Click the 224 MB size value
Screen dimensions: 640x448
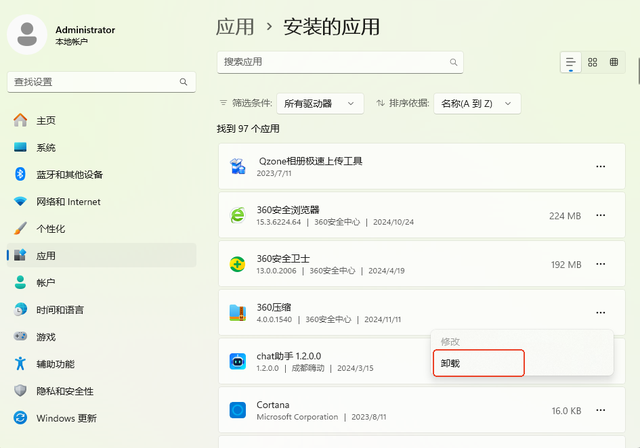565,216
